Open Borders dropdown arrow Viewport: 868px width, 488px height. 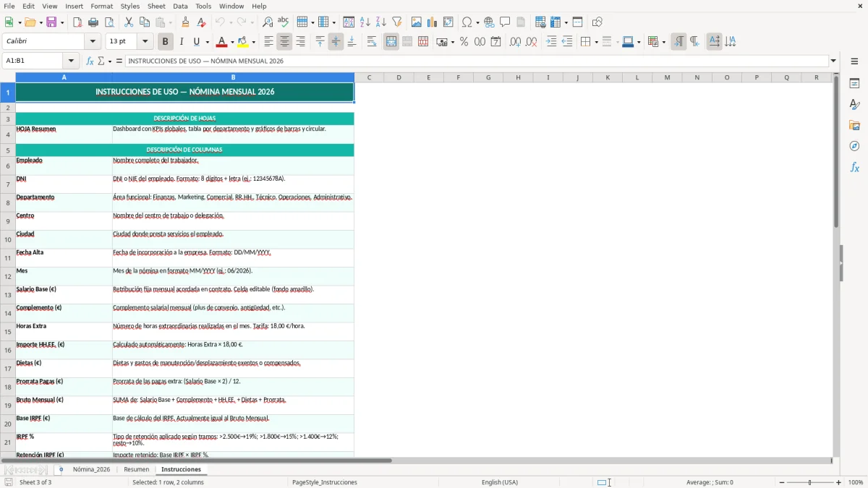[x=595, y=42]
